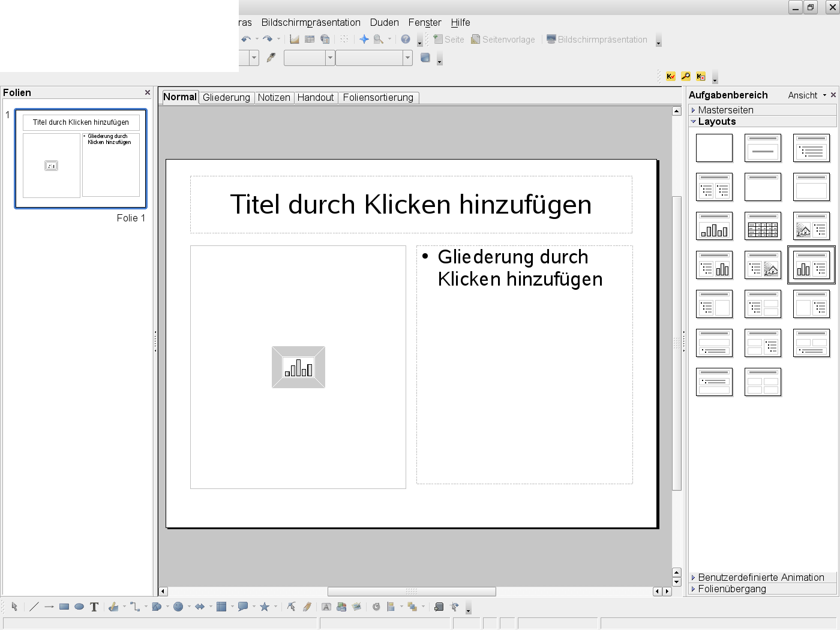The width and height of the screenshot is (840, 630).
Task: Expand the Masterseiten section
Action: pyautogui.click(x=725, y=110)
